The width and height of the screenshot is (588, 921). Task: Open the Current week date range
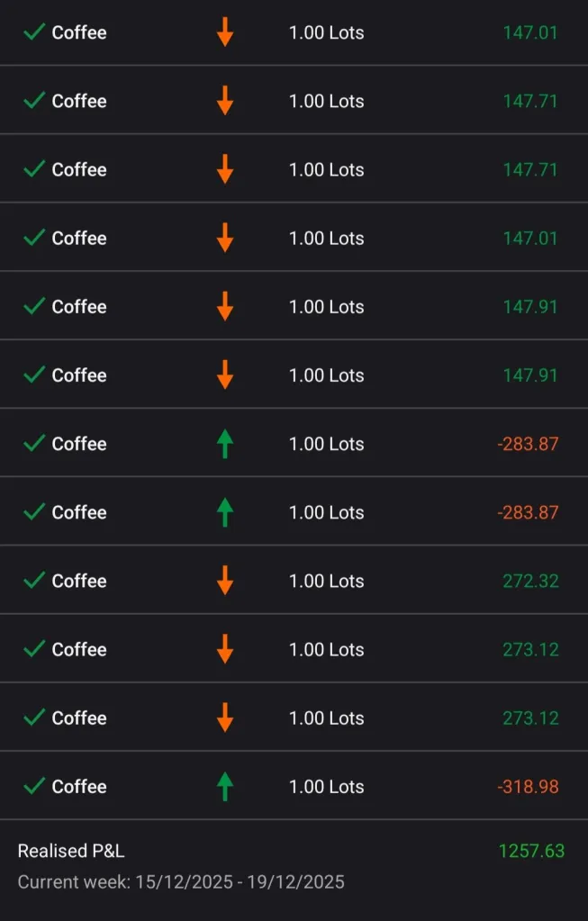[x=181, y=881]
